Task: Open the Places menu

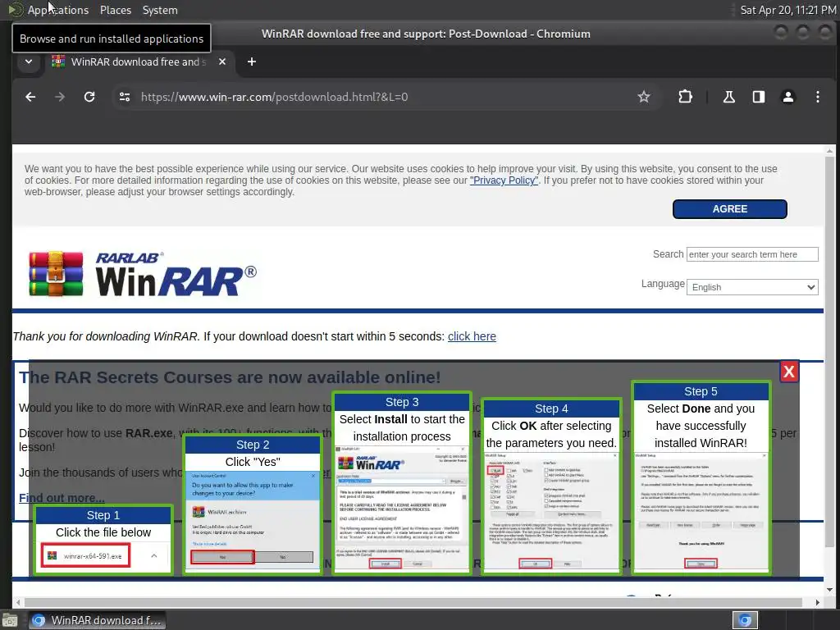Action: [116, 10]
